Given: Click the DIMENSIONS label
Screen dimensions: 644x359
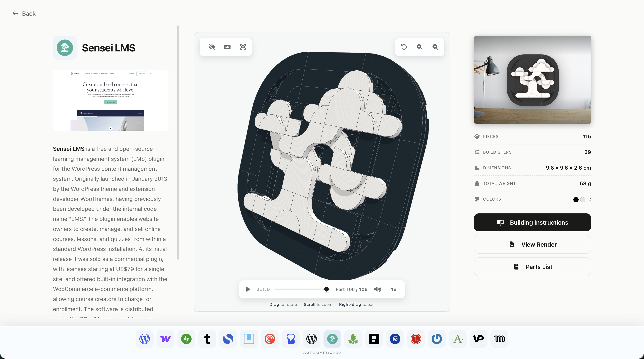Looking at the screenshot, I should 497,168.
